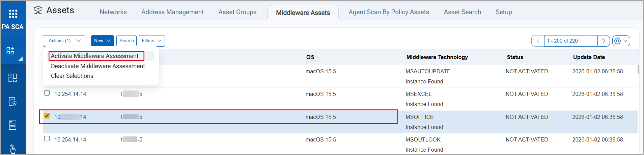Expand the Actions (1) dropdown
Image resolution: width=644 pixels, height=155 pixels.
tap(63, 41)
